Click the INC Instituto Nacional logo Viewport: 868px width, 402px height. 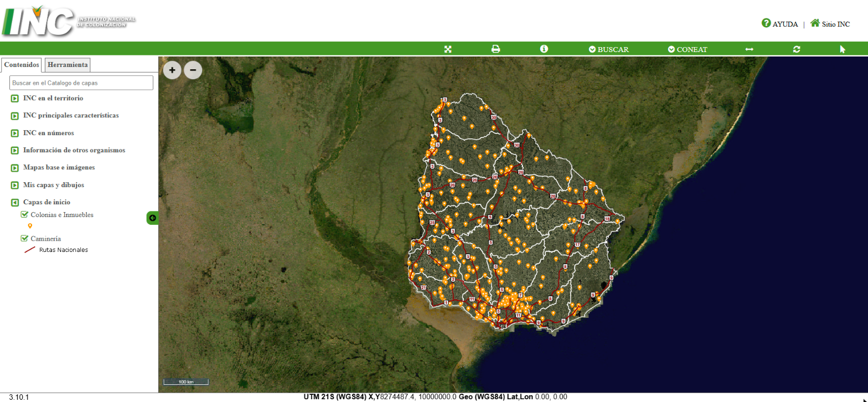(x=69, y=20)
